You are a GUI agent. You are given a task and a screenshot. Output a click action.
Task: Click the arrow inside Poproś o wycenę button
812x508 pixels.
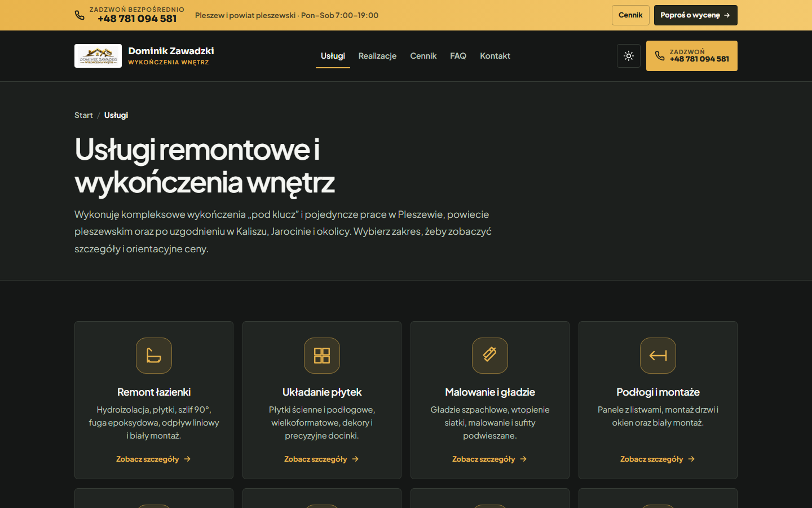(727, 15)
